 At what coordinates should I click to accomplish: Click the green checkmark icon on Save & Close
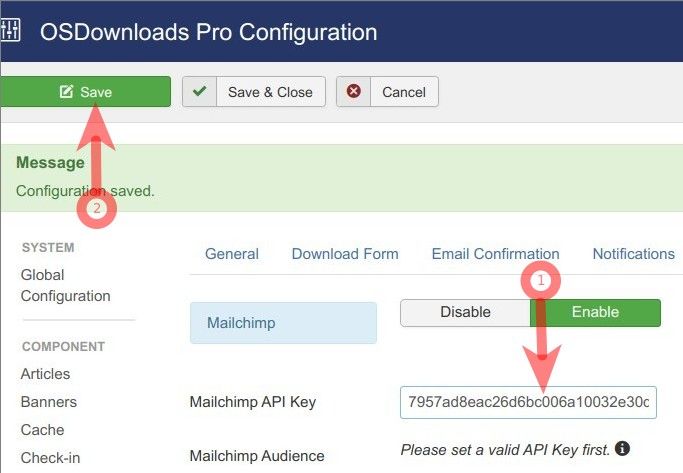tap(200, 92)
